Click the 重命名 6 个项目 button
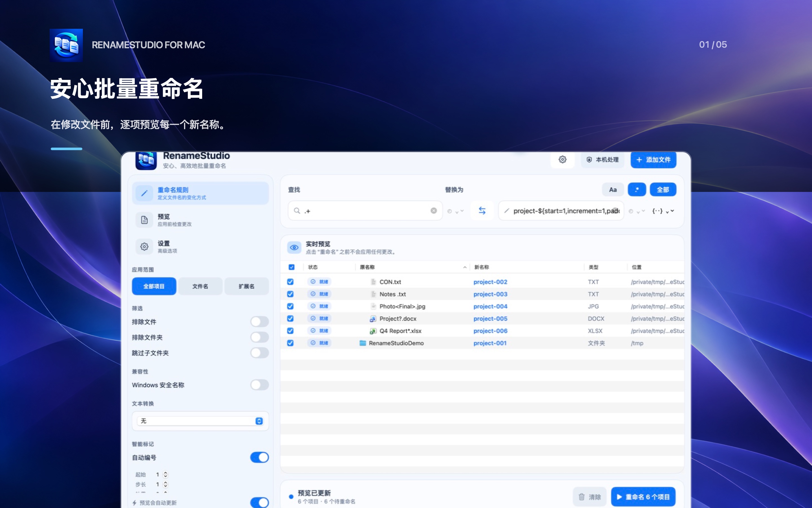 (643, 497)
